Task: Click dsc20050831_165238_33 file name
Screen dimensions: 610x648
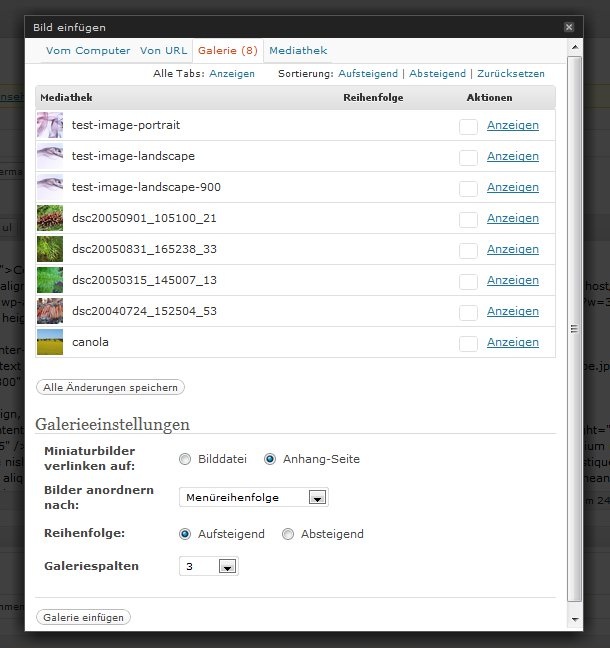Action: click(144, 249)
